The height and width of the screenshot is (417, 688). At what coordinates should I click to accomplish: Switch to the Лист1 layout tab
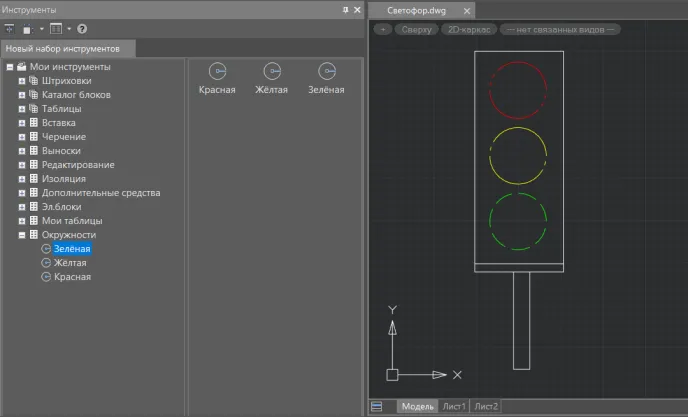[x=454, y=407]
